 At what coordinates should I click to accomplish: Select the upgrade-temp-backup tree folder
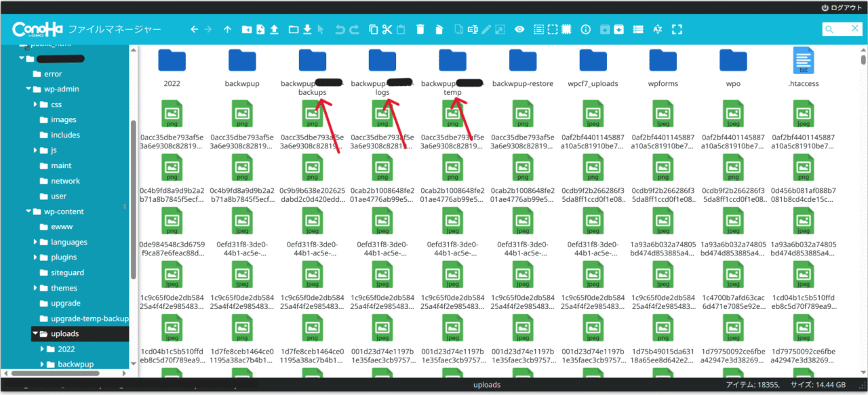(x=89, y=318)
